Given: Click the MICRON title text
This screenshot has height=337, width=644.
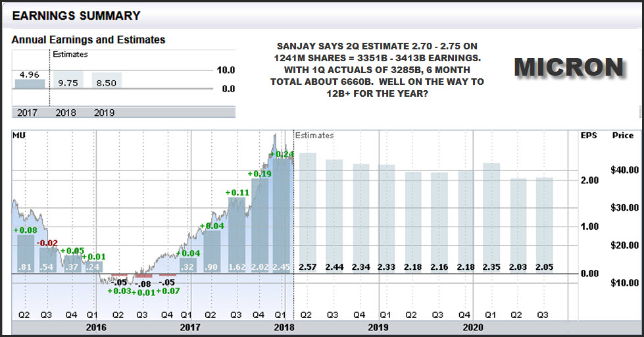Looking at the screenshot, I should pos(568,67).
